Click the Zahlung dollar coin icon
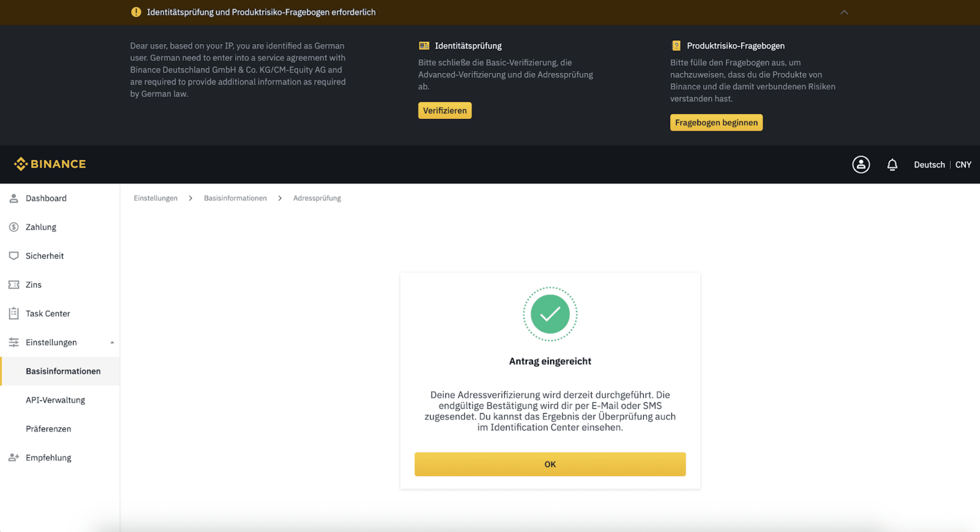This screenshot has width=980, height=532. coord(14,227)
